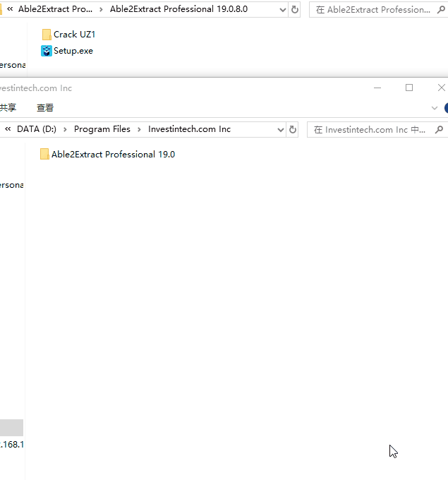Open the Crack UZ1 folder
Screen dimensions: 448x480
point(73,35)
